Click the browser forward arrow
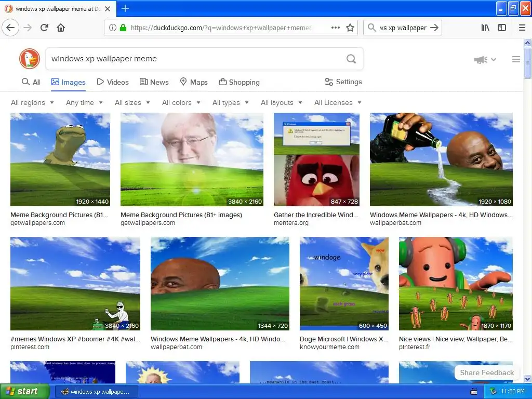The width and height of the screenshot is (532, 399). 28,28
